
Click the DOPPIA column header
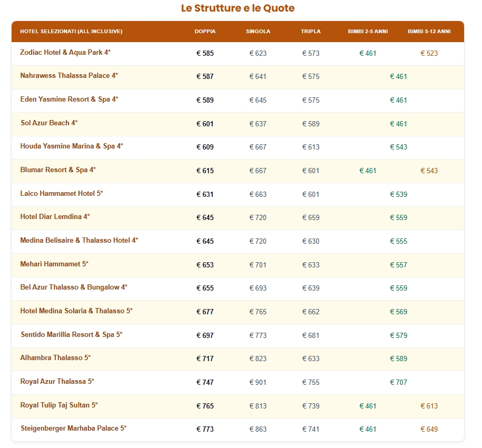[x=205, y=32]
